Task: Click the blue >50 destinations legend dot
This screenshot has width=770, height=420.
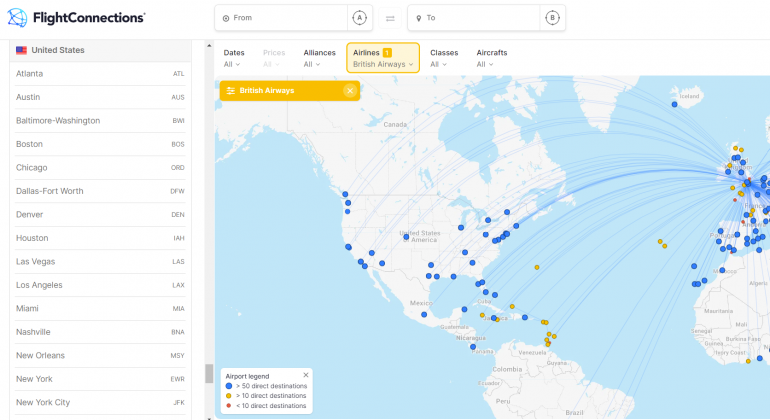Action: [228, 386]
